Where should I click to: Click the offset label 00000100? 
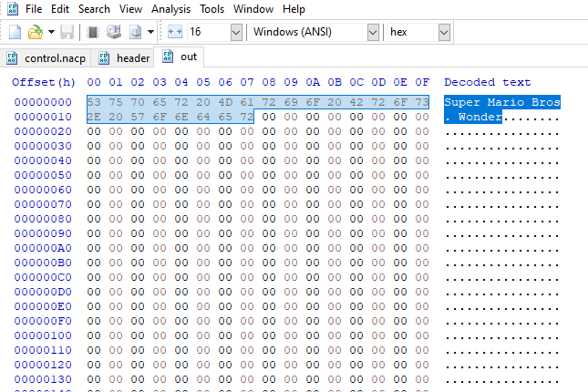pos(43,335)
